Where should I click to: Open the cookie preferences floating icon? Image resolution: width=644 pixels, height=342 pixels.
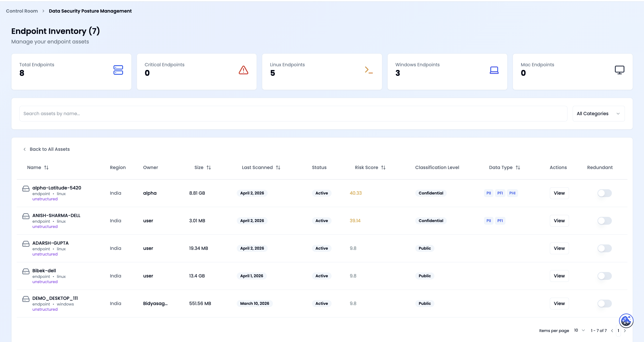coord(626,320)
